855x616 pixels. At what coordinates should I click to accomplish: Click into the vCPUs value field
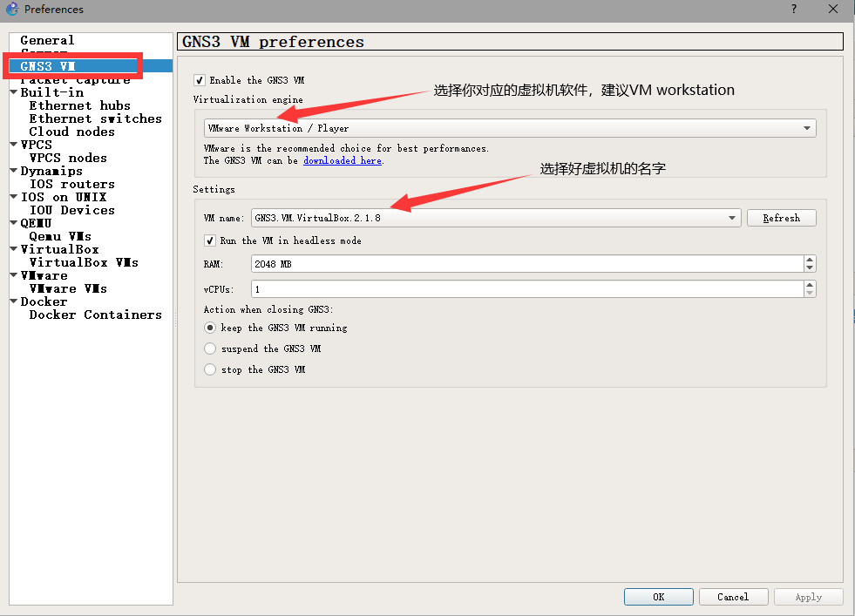527,289
